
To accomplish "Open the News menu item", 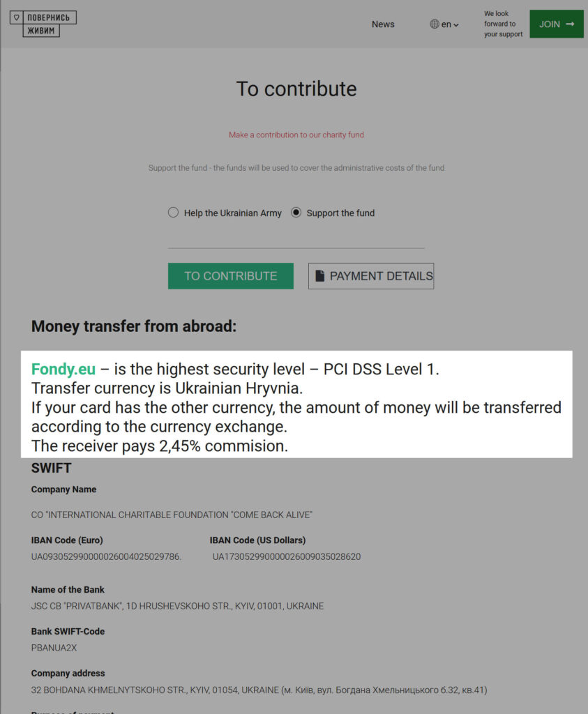I will coord(383,24).
